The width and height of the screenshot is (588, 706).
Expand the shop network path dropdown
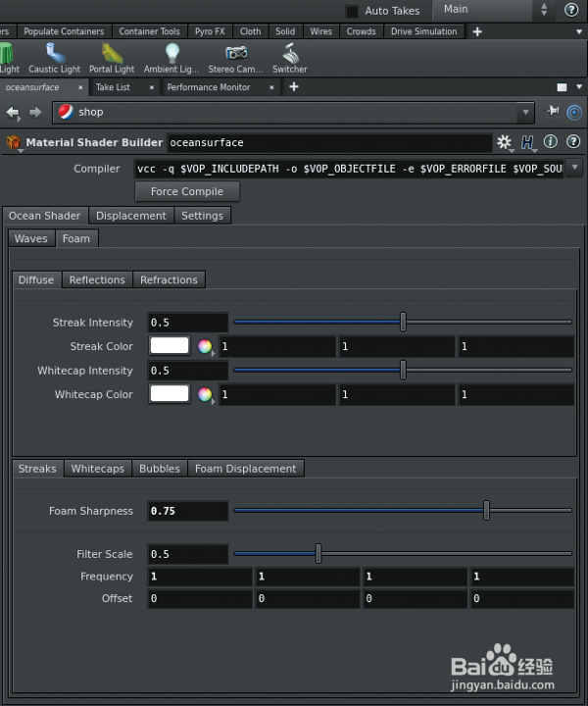pyautogui.click(x=526, y=113)
